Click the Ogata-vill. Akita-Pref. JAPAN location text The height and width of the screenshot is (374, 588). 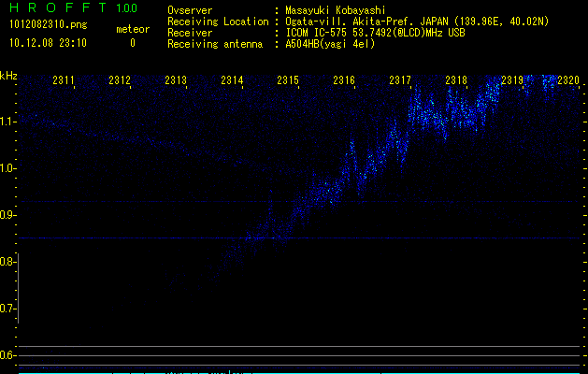(x=417, y=22)
